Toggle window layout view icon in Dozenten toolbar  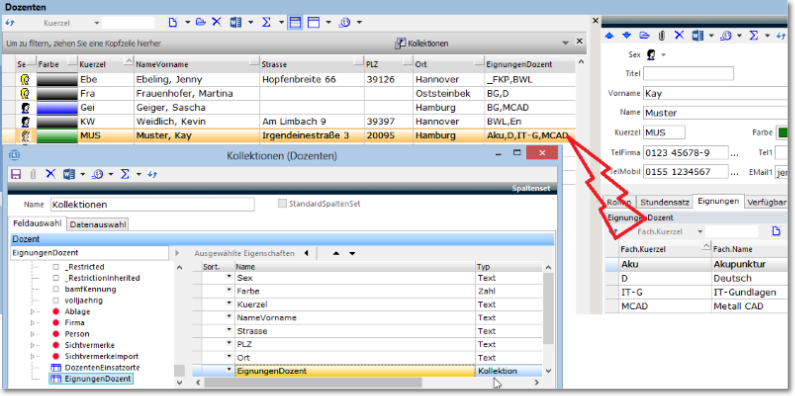pos(314,22)
